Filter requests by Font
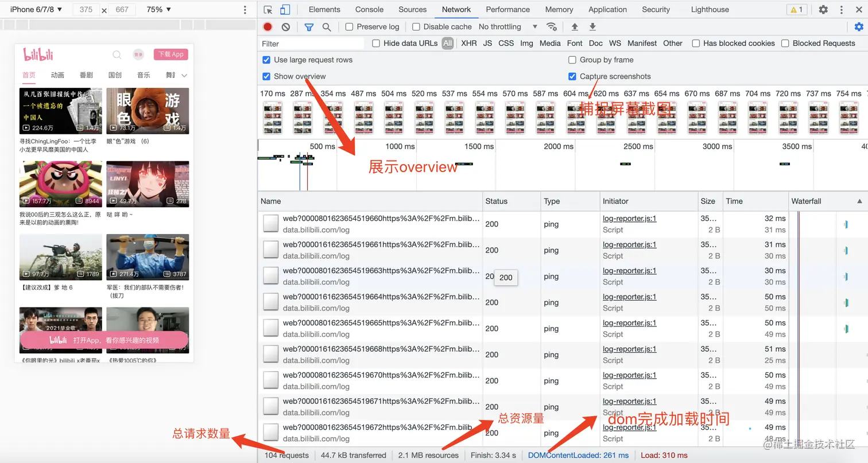 click(575, 43)
